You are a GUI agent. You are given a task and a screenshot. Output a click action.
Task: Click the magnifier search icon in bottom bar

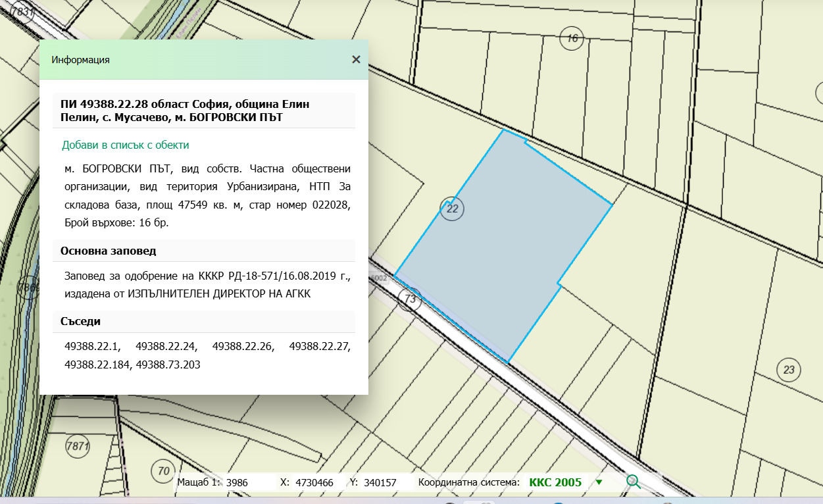click(x=633, y=482)
